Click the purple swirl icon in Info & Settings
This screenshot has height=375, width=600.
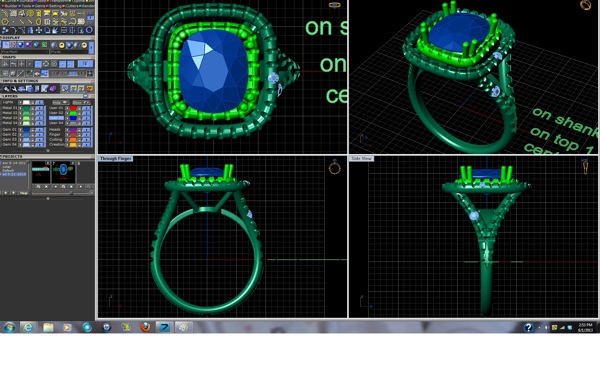[53, 89]
